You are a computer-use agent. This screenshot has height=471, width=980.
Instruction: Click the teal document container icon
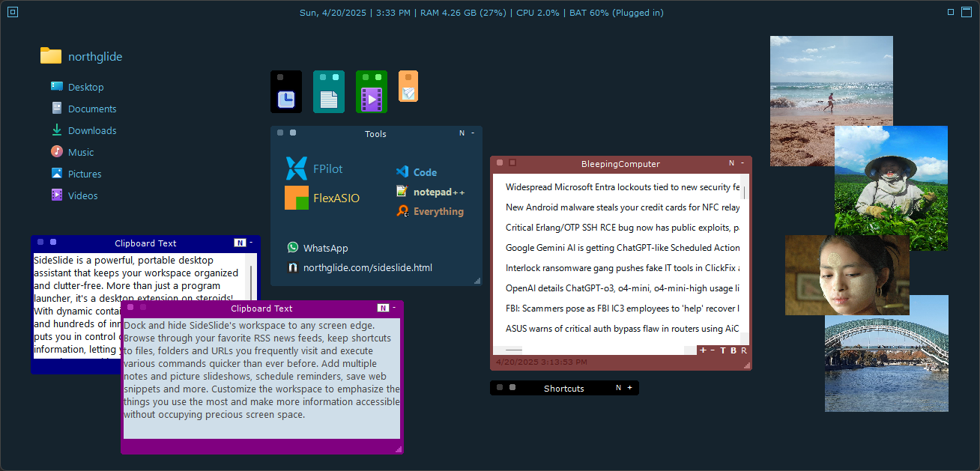(x=329, y=92)
